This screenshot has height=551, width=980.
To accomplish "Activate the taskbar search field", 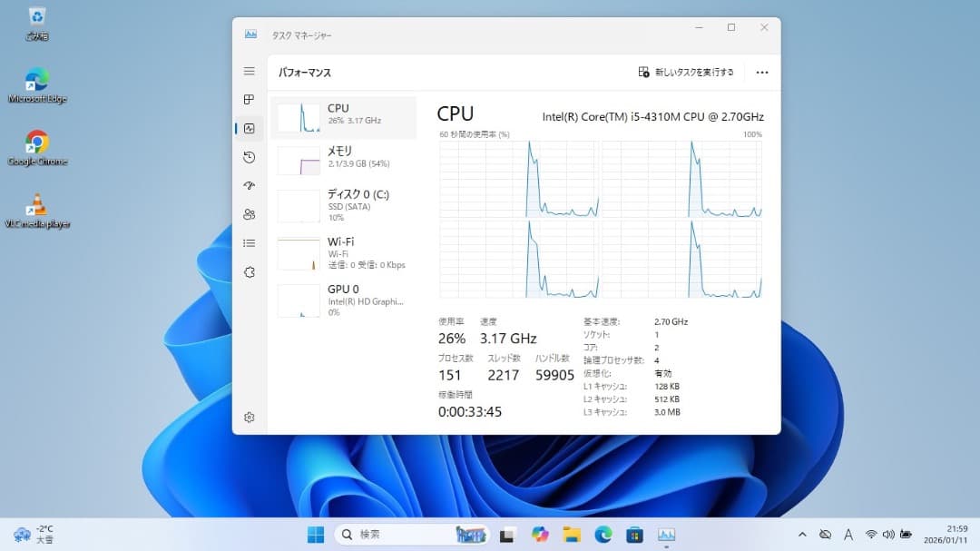I will point(390,535).
